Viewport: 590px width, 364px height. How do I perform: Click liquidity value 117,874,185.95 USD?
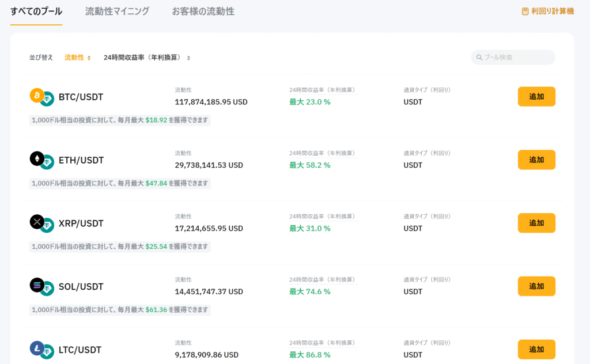click(211, 102)
